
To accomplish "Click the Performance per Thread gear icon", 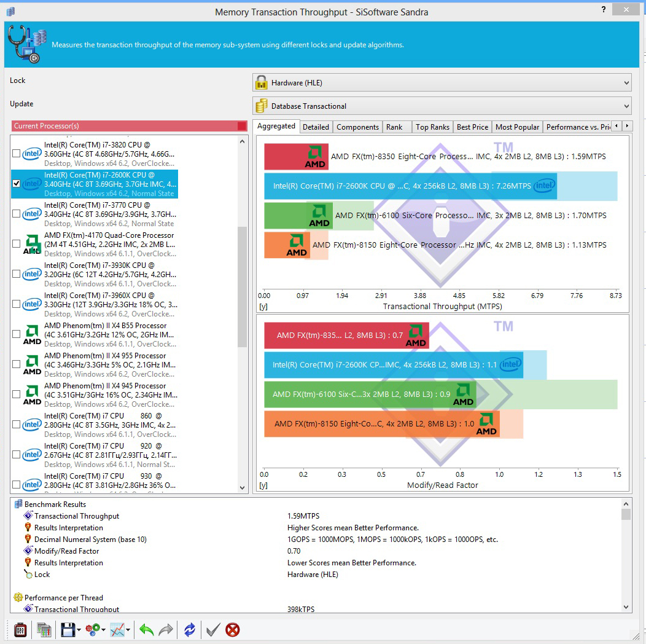I will click(18, 597).
